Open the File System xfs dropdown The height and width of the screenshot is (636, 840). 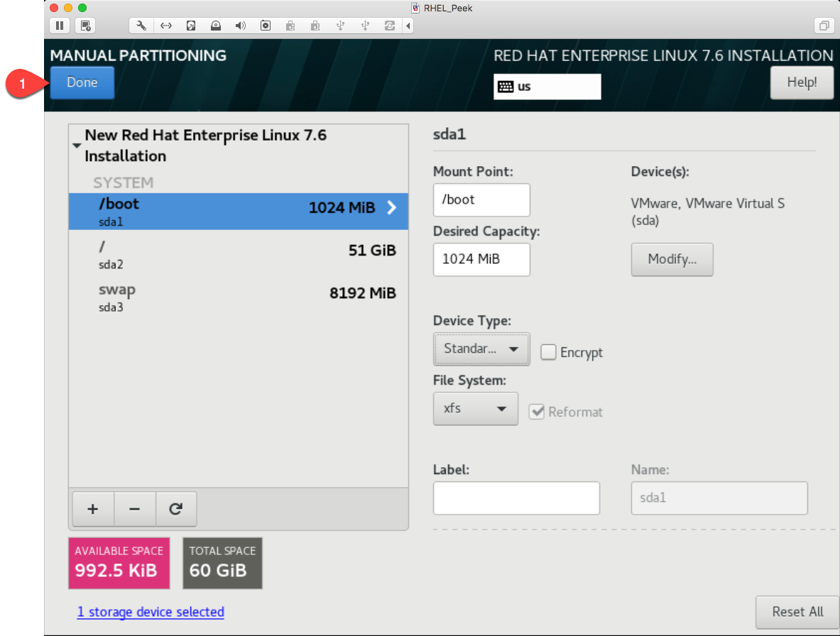tap(475, 408)
